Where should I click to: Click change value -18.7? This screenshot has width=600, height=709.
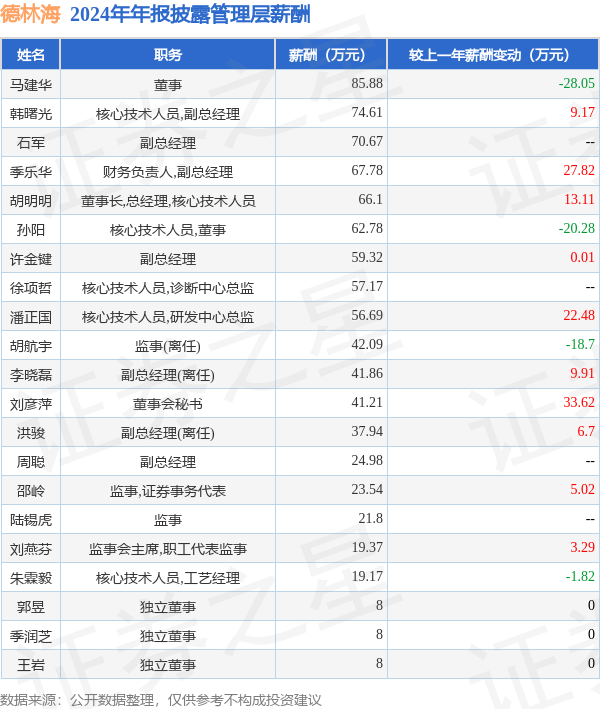click(580, 344)
